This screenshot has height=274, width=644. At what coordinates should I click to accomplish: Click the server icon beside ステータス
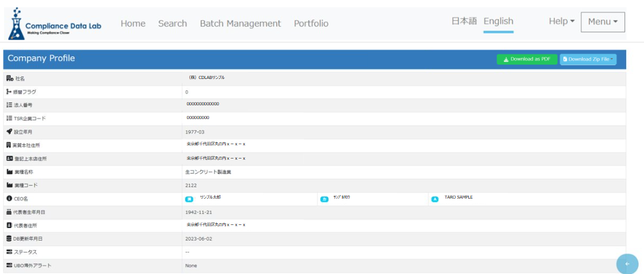coord(10,252)
